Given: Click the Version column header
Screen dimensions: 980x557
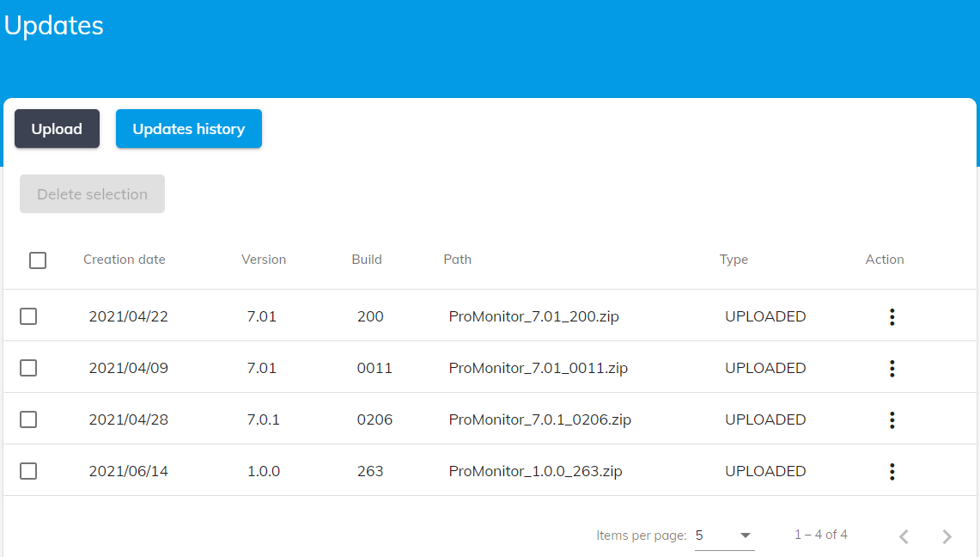Looking at the screenshot, I should [264, 260].
